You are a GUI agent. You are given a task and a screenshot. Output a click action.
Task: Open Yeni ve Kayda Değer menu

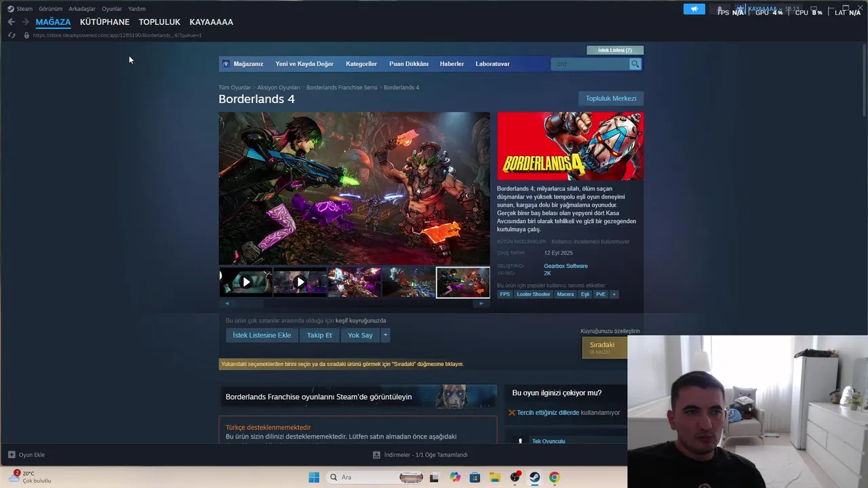pos(304,64)
